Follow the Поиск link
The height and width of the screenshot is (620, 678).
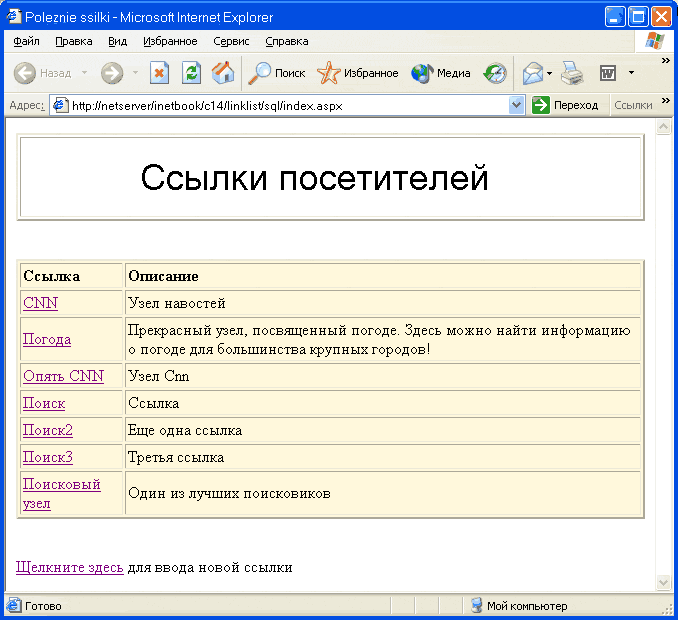tap(44, 403)
